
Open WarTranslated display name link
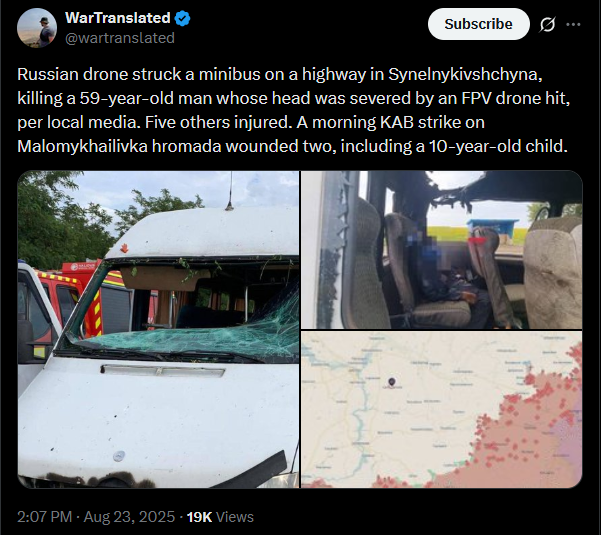(x=118, y=18)
